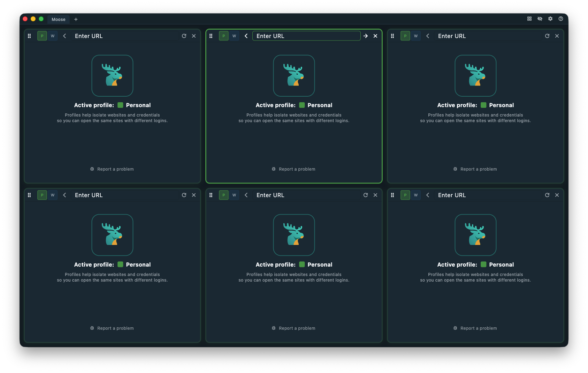Open the grid layout icon in the top bar

pos(529,19)
